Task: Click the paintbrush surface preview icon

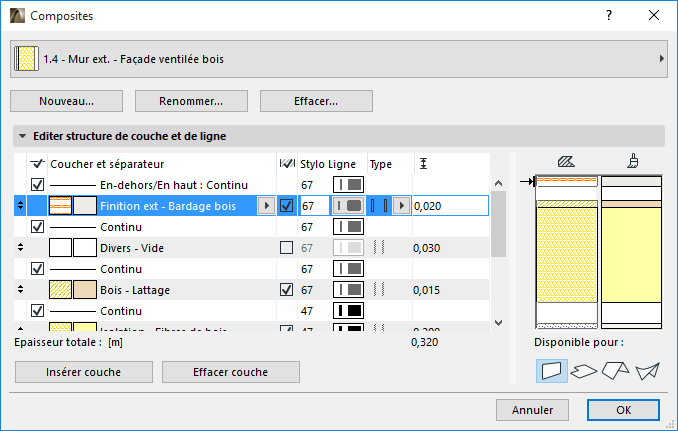Action: [x=633, y=160]
